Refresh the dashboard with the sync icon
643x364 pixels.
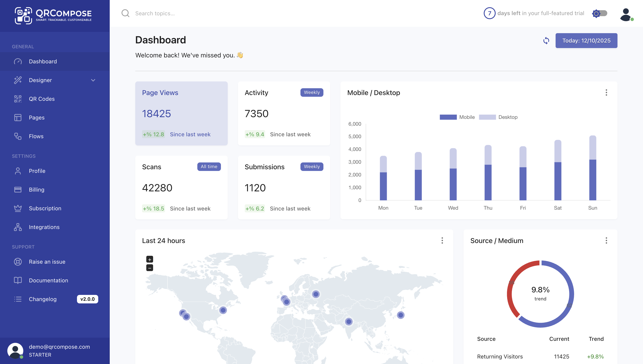tap(546, 40)
